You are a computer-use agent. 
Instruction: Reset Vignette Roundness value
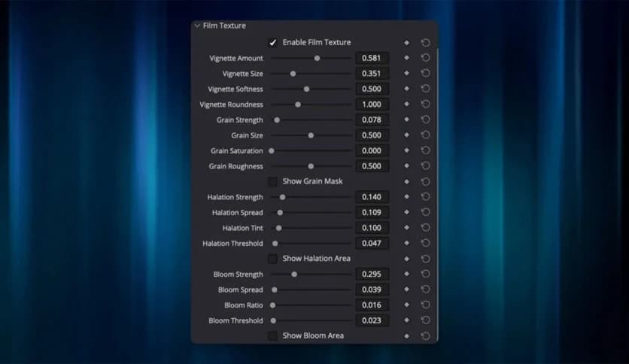pyautogui.click(x=426, y=105)
